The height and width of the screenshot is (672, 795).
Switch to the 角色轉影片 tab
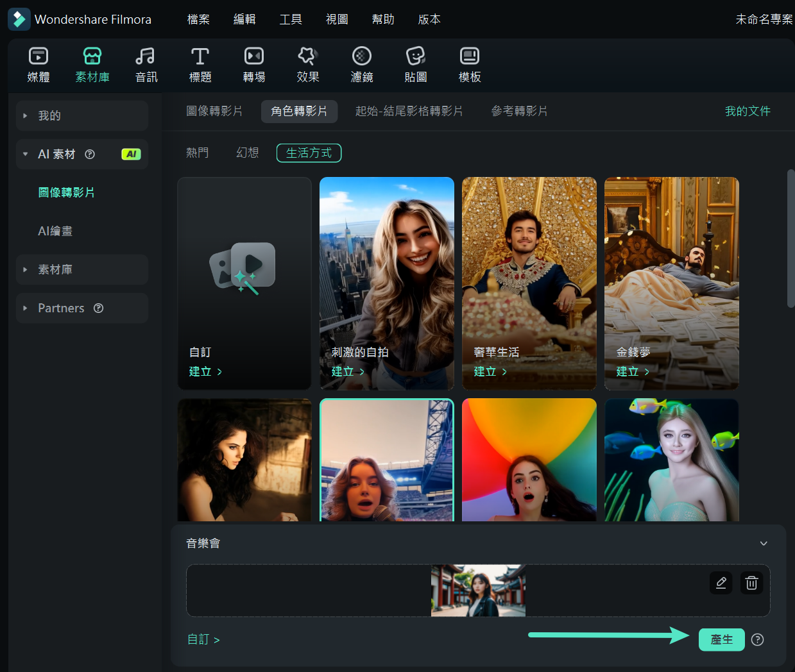click(299, 111)
